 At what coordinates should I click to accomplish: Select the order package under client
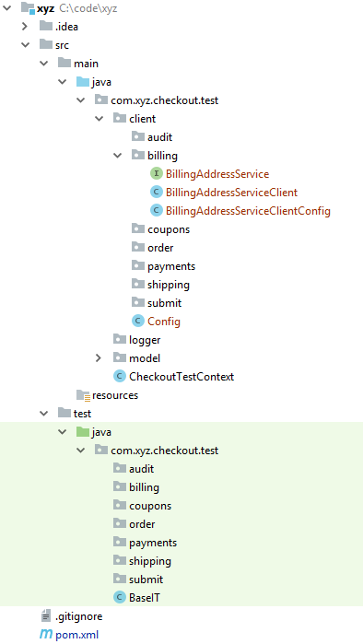(x=160, y=248)
